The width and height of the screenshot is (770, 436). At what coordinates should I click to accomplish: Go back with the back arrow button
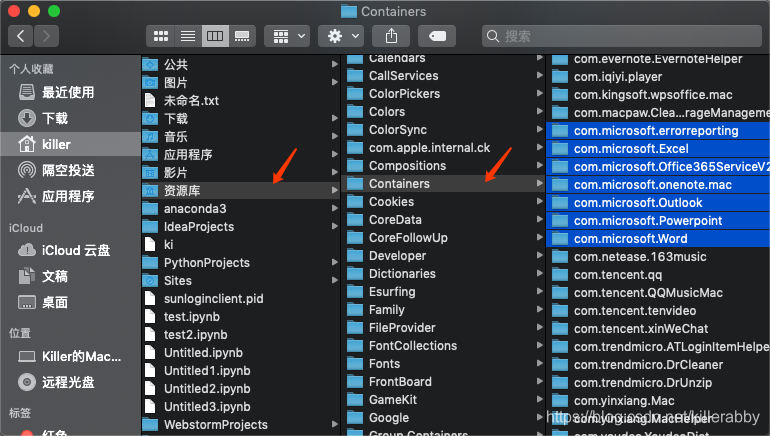(x=21, y=36)
